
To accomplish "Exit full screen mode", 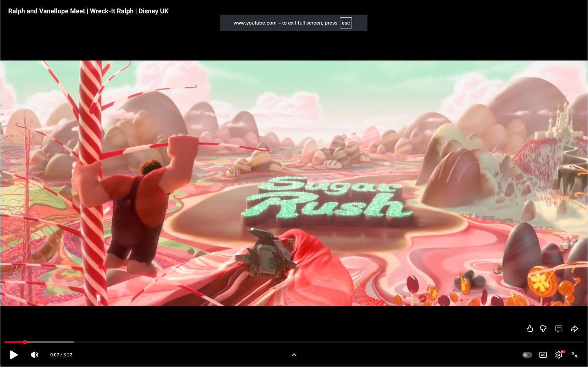I will tap(575, 355).
